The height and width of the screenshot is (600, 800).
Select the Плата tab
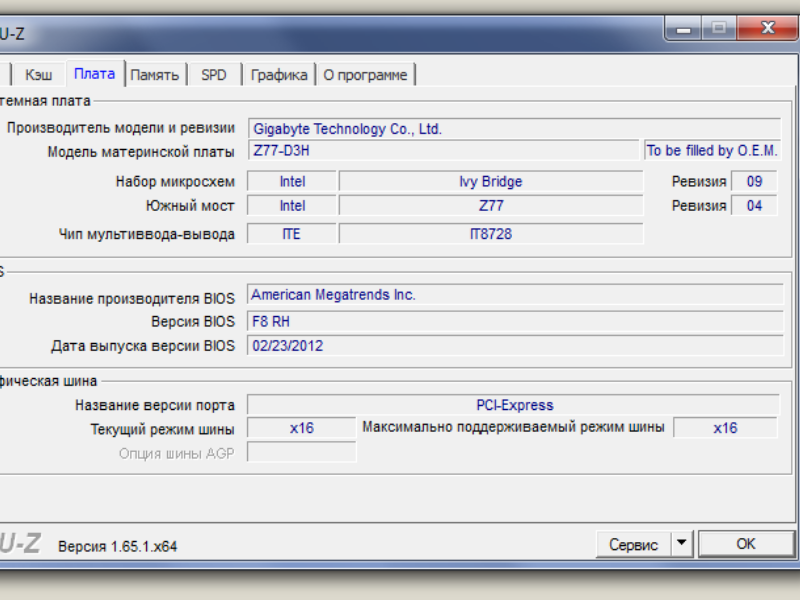pos(94,74)
